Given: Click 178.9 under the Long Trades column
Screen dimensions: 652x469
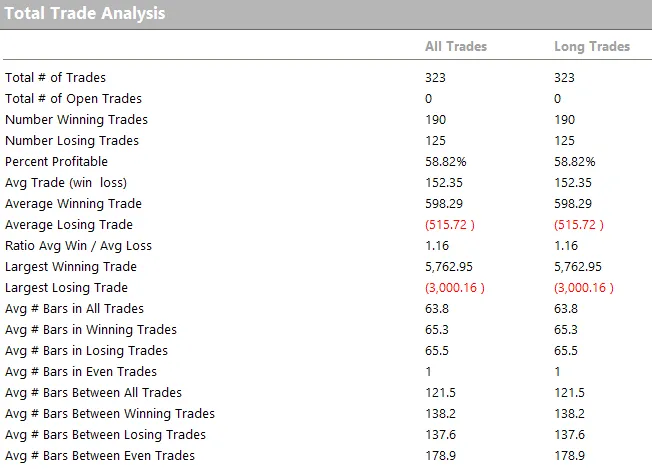Looking at the screenshot, I should (x=569, y=456).
